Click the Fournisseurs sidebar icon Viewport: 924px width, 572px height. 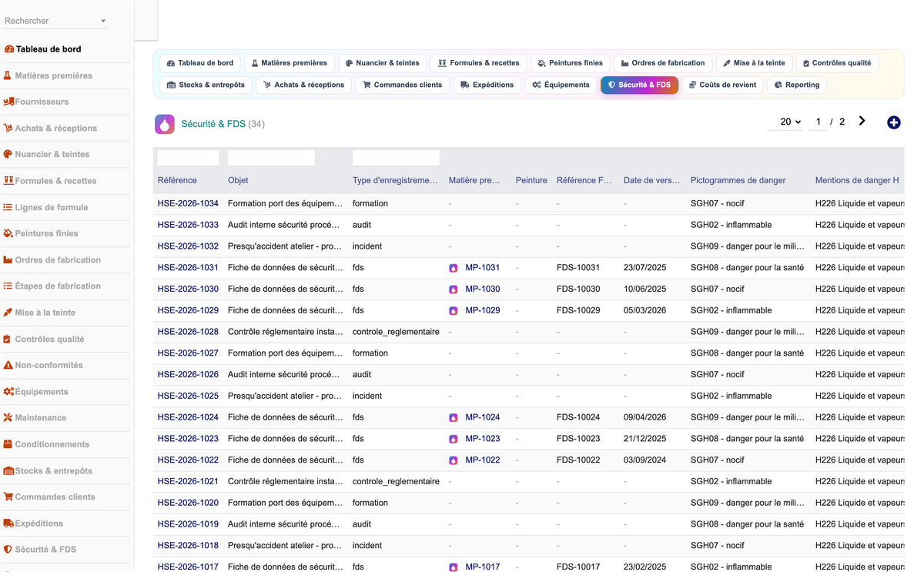[x=9, y=102]
